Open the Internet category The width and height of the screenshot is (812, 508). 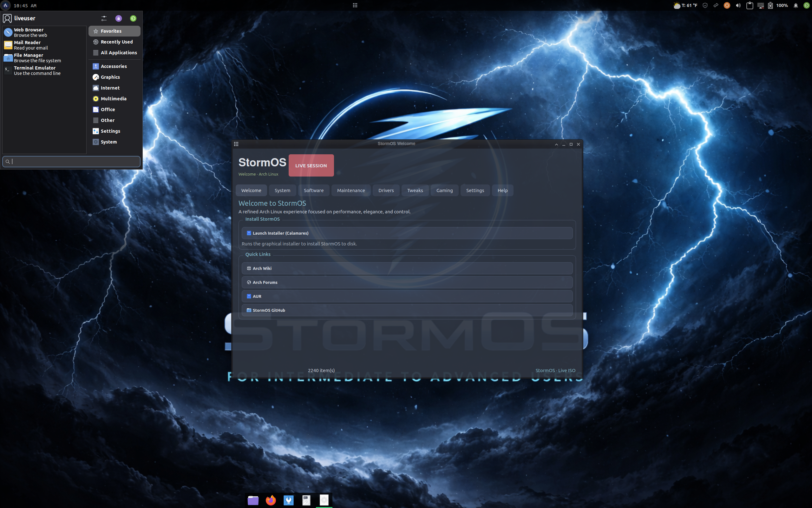[x=115, y=88]
